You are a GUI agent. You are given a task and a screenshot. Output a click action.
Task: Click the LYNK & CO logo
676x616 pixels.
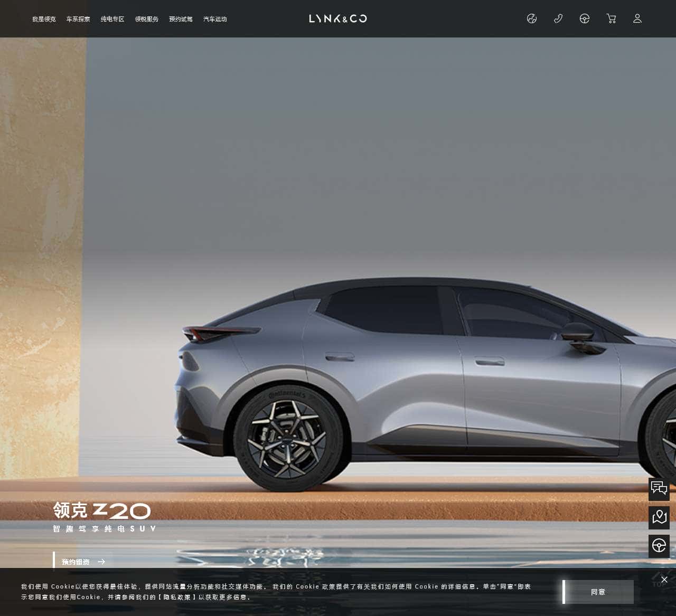[x=338, y=18]
